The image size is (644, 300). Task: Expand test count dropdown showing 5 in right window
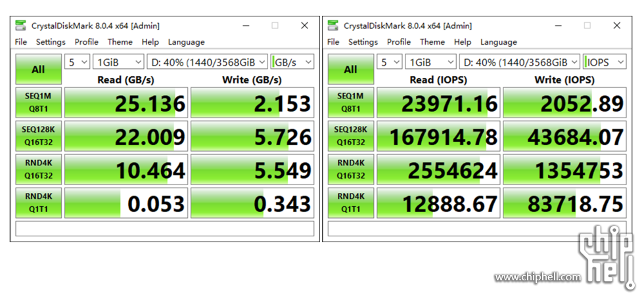389,62
